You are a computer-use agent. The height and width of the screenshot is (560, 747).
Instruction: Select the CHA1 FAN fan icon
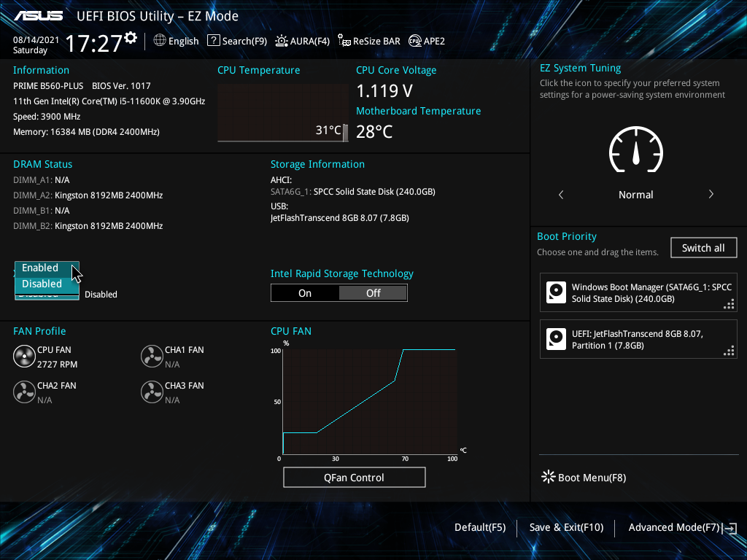(152, 357)
